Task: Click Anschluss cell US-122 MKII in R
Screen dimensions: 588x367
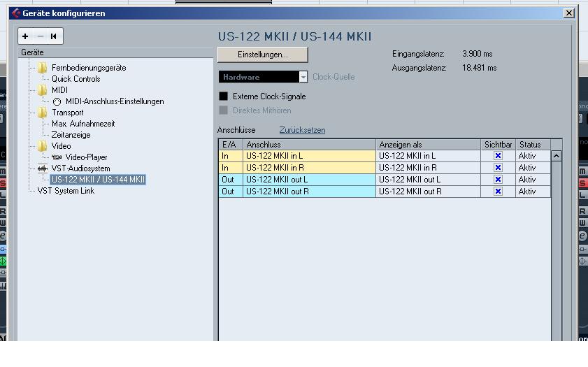Action: tap(309, 168)
